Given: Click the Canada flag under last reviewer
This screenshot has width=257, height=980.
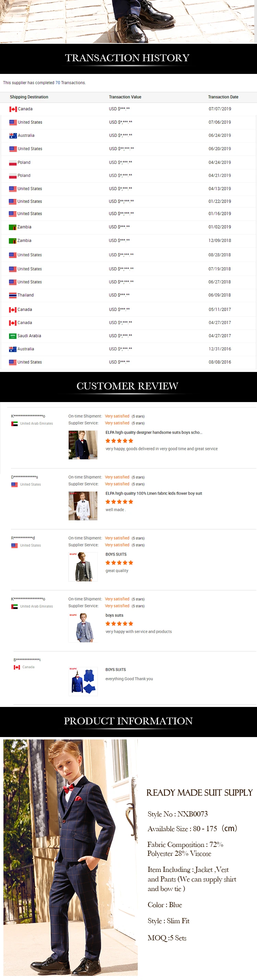Looking at the screenshot, I should click(x=17, y=667).
